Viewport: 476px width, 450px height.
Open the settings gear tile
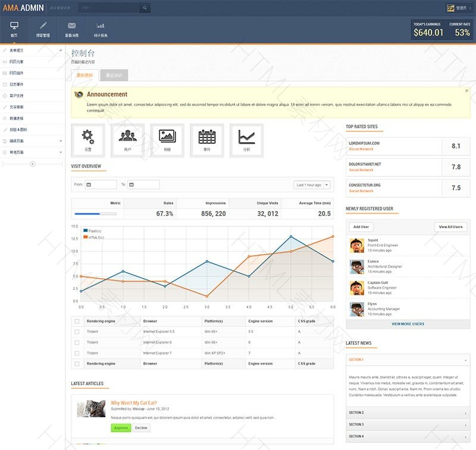click(x=87, y=140)
